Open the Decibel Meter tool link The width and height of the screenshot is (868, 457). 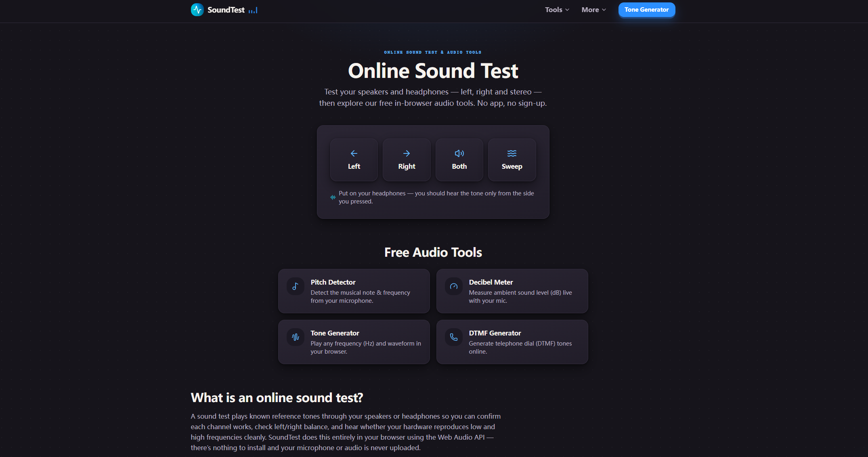pyautogui.click(x=512, y=291)
